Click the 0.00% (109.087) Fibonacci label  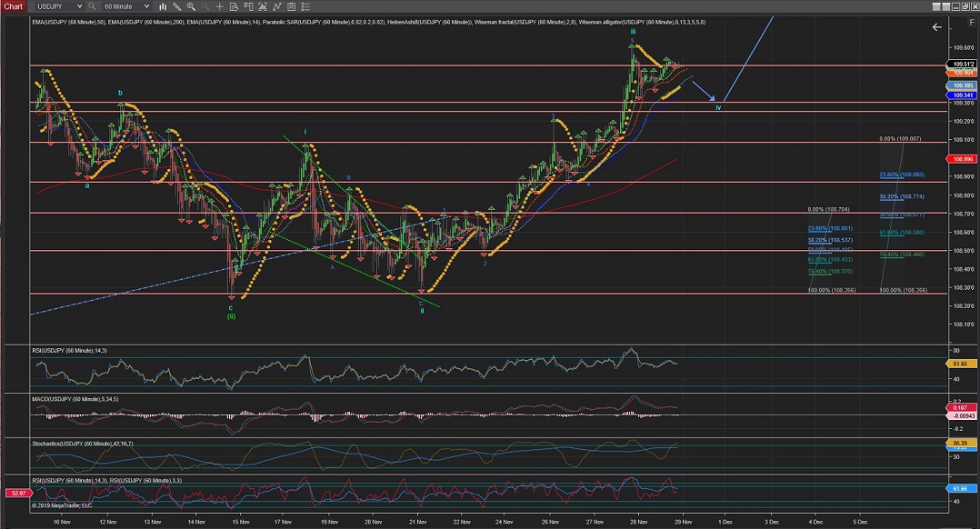[899, 139]
